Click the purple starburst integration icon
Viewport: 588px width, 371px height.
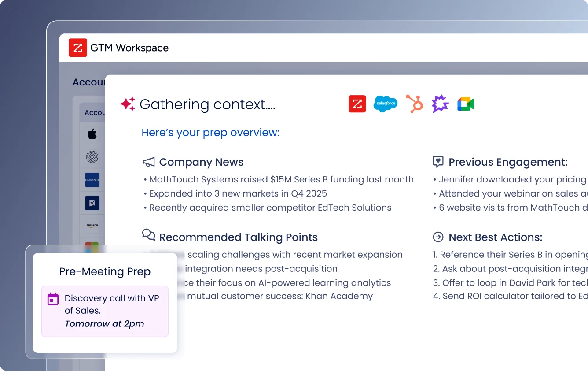[x=440, y=104]
